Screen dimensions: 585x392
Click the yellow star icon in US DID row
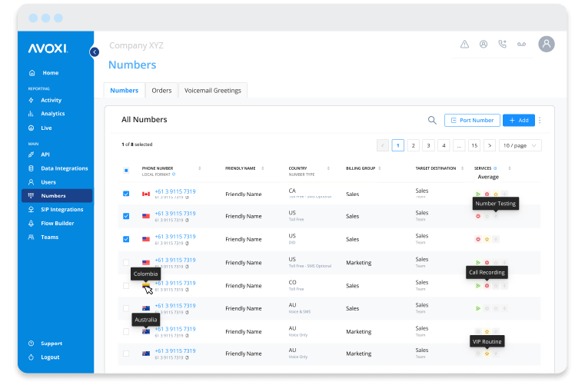pos(487,239)
